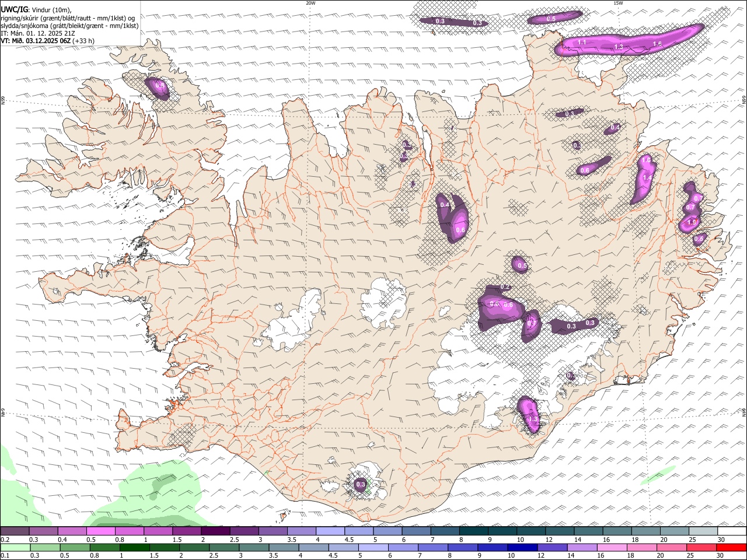Pick bottom-row dark green swatch between 1 and 1.5
Image resolution: width=747 pixels, height=560 pixels.
tap(135, 547)
